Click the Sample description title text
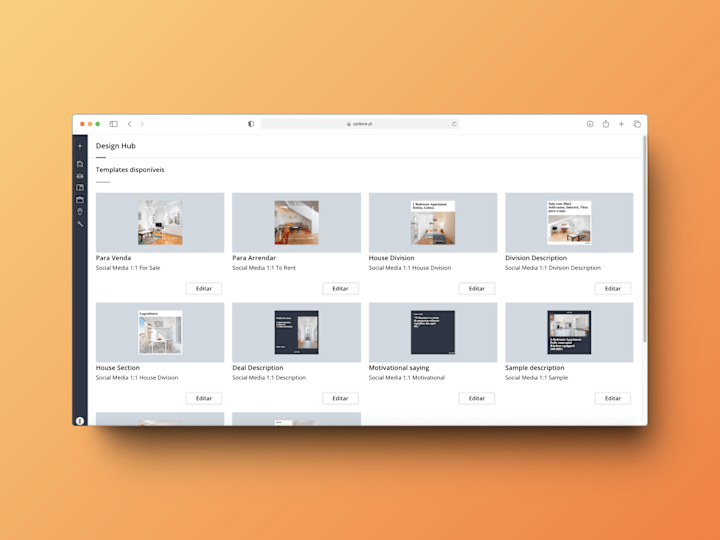 pyautogui.click(x=534, y=368)
